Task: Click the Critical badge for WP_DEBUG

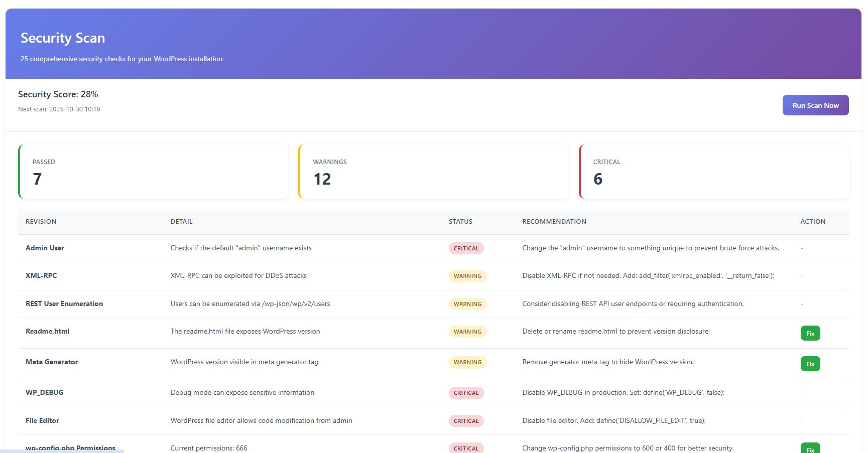Action: (466, 393)
